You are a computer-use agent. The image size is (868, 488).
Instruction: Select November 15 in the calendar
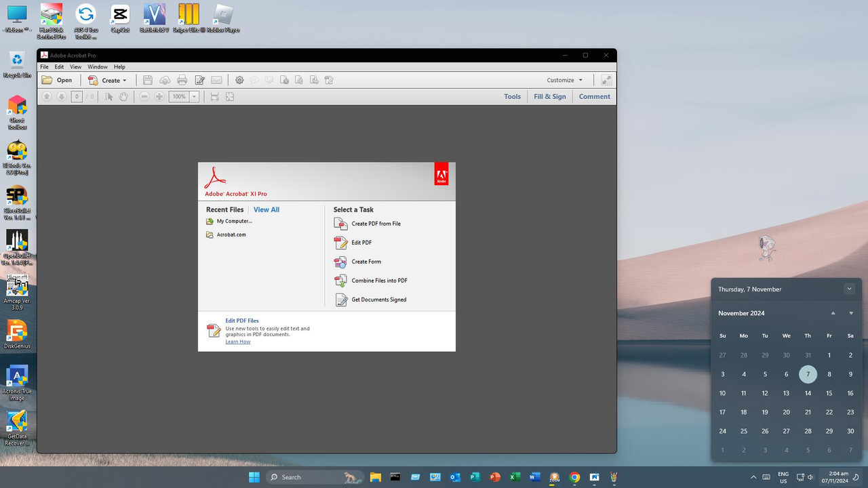pyautogui.click(x=829, y=393)
